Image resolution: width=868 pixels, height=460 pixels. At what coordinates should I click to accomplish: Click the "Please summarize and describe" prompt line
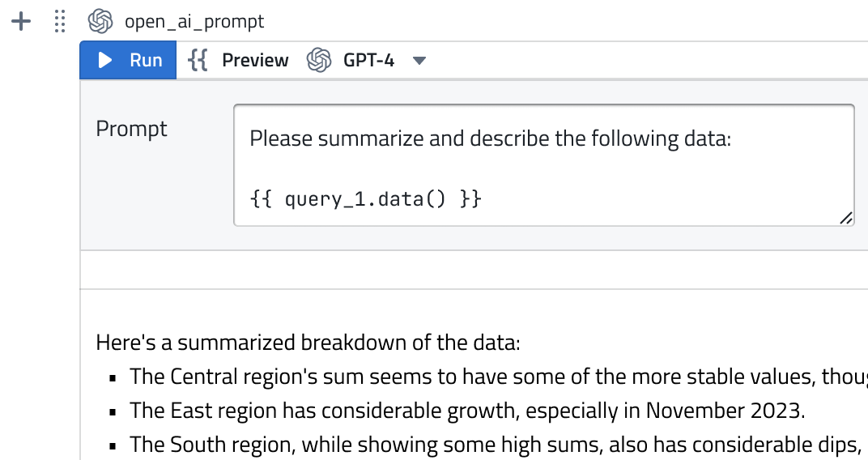coord(491,138)
